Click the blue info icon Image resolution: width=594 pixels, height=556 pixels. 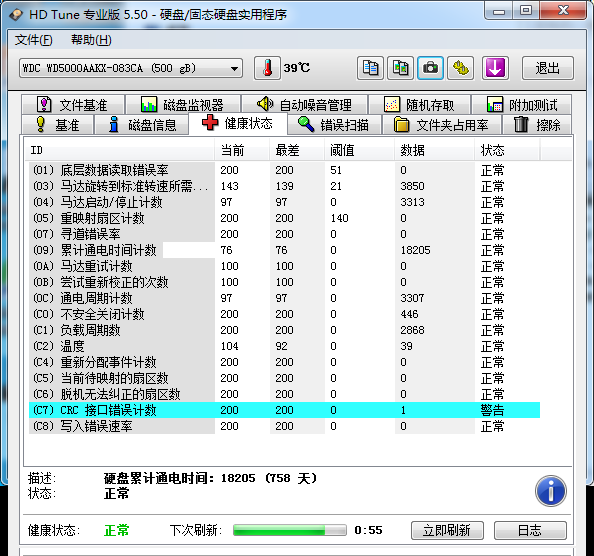[x=551, y=491]
